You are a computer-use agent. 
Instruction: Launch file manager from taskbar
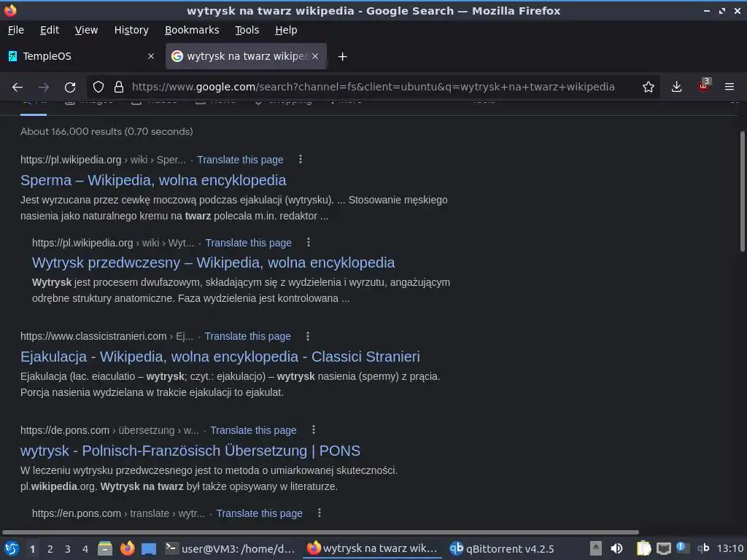click(105, 548)
